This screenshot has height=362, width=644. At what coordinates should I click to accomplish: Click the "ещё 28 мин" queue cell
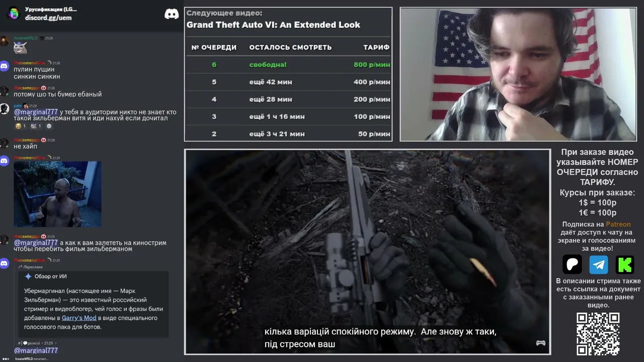271,99
